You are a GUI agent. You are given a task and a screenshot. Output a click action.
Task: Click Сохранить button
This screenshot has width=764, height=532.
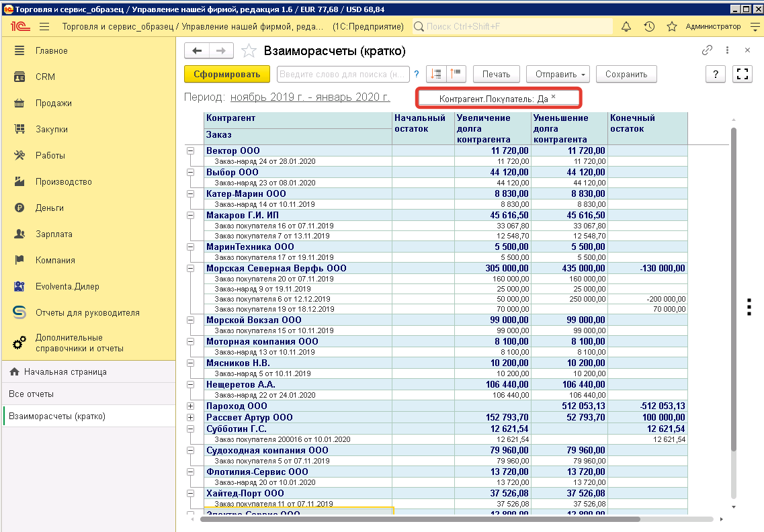coord(626,74)
